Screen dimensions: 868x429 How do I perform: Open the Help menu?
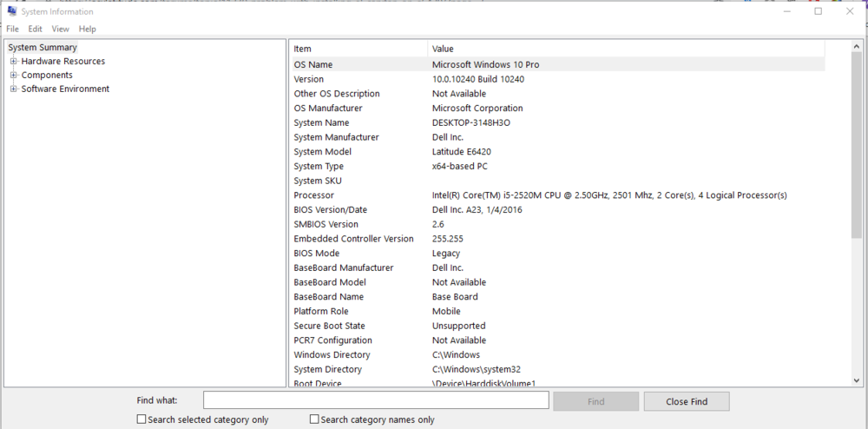pyautogui.click(x=88, y=29)
